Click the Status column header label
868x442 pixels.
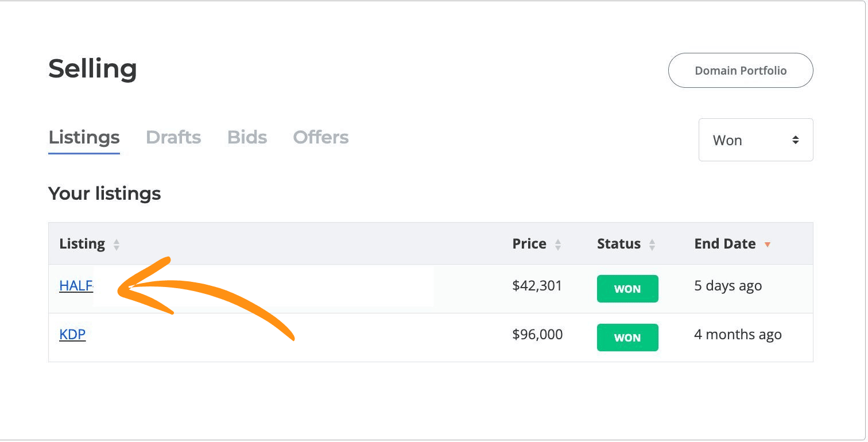(x=618, y=244)
